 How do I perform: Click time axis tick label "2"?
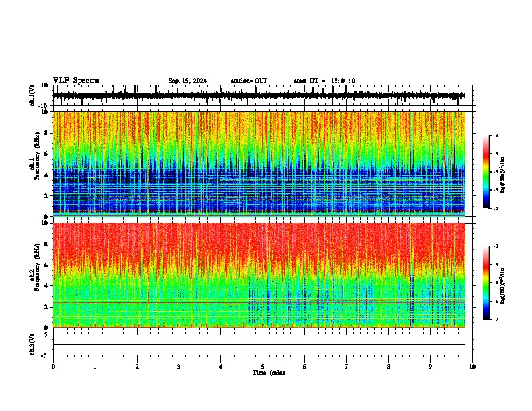pos(137,367)
